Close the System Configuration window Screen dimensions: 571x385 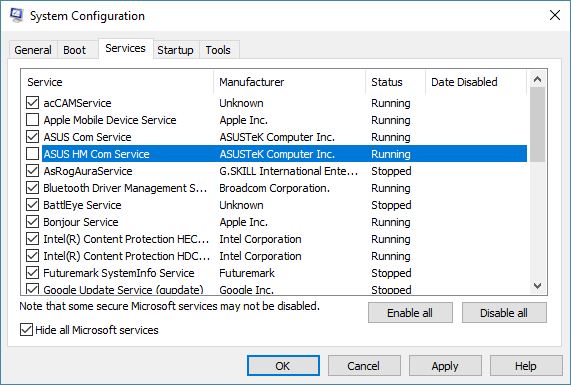coord(555,15)
